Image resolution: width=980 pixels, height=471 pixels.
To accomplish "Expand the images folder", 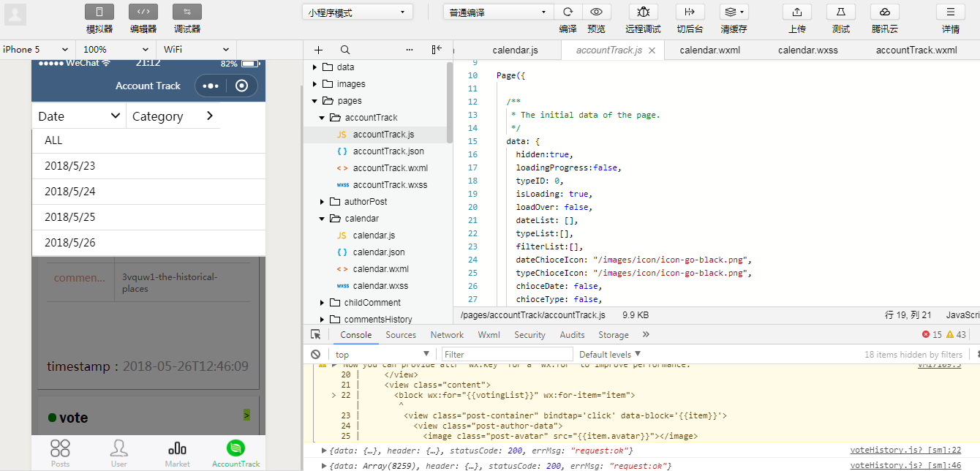I will click(314, 84).
